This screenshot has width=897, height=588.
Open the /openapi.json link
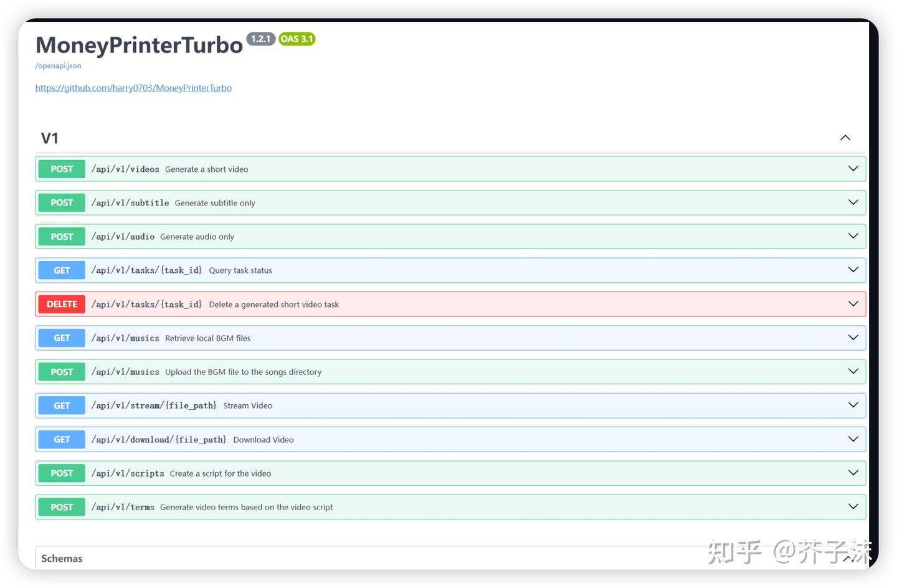pos(58,65)
